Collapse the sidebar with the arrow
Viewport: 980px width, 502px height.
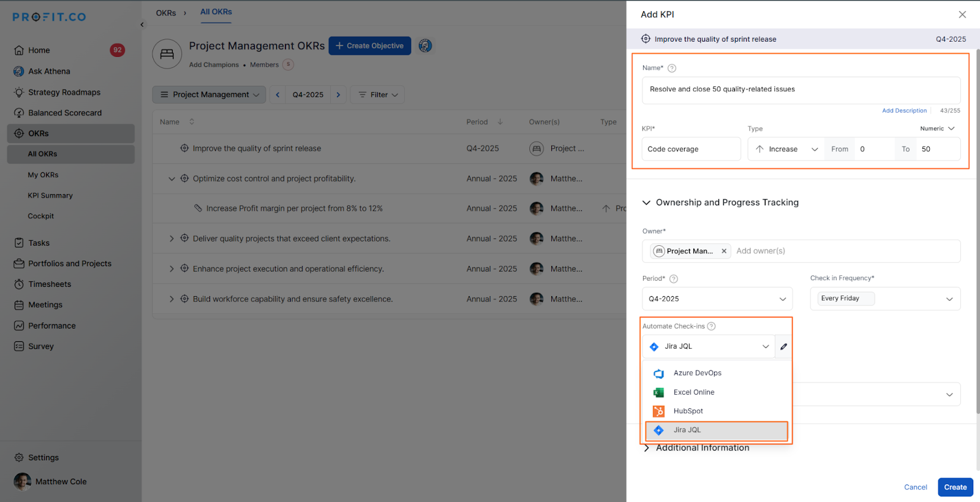[x=142, y=25]
